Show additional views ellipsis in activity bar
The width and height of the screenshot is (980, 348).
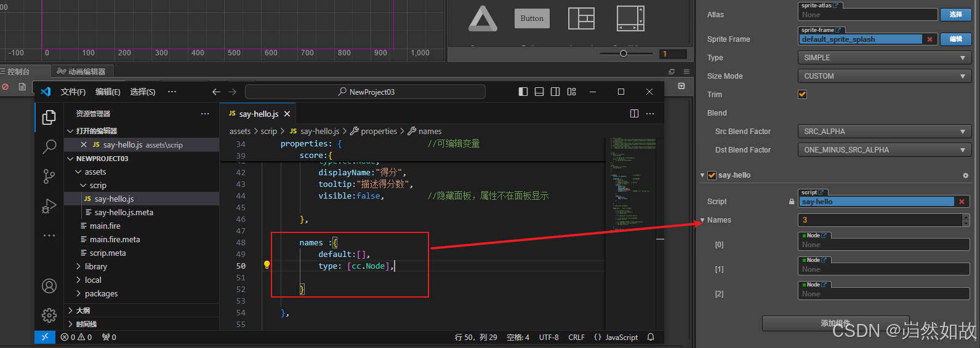(x=49, y=235)
